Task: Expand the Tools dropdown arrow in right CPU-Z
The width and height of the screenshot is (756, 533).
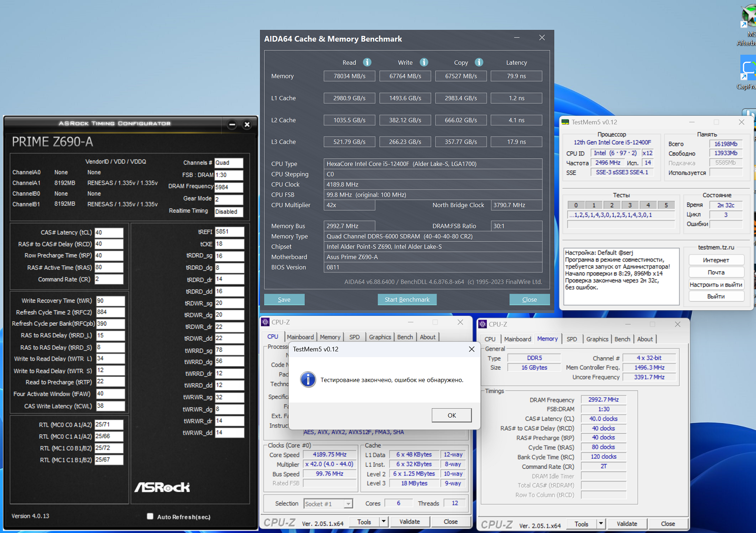Action: click(x=601, y=524)
